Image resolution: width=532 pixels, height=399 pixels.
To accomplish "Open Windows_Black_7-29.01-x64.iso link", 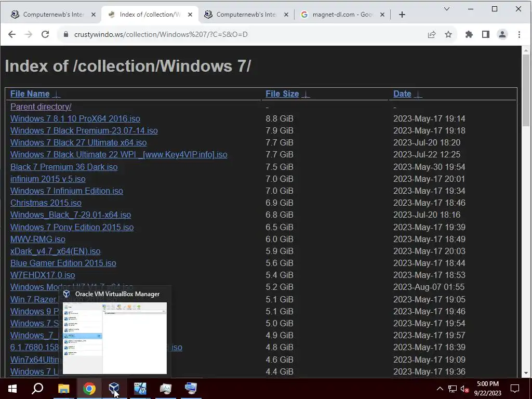I will [71, 215].
